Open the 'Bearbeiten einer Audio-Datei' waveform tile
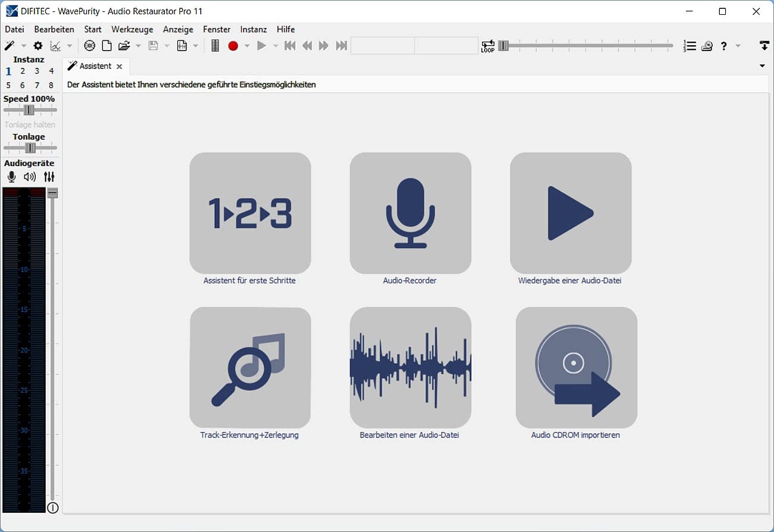This screenshot has height=532, width=774. point(410,368)
